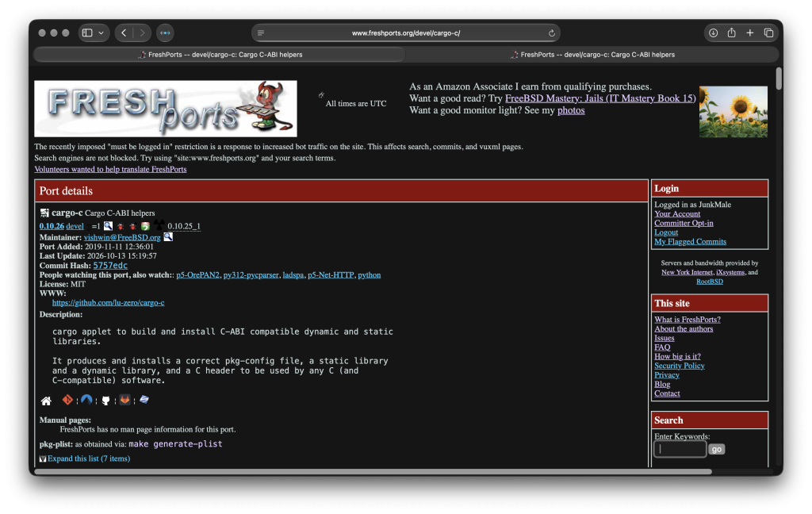This screenshot has height=514, width=812.
Task: Open Your Account link
Action: (x=677, y=214)
